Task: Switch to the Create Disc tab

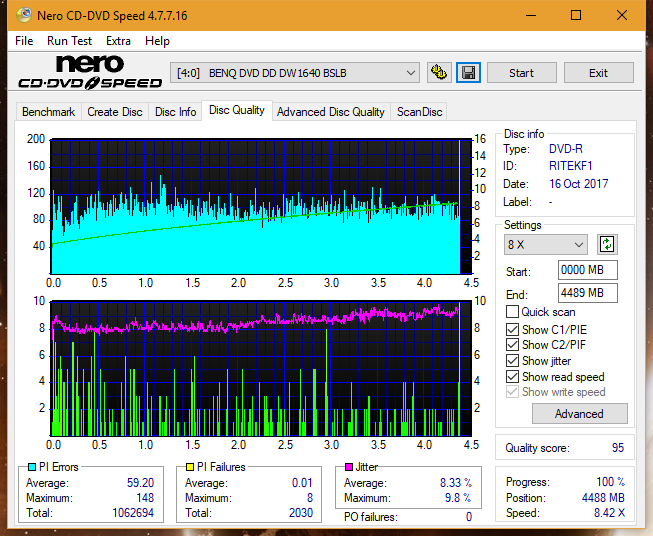Action: 115,112
